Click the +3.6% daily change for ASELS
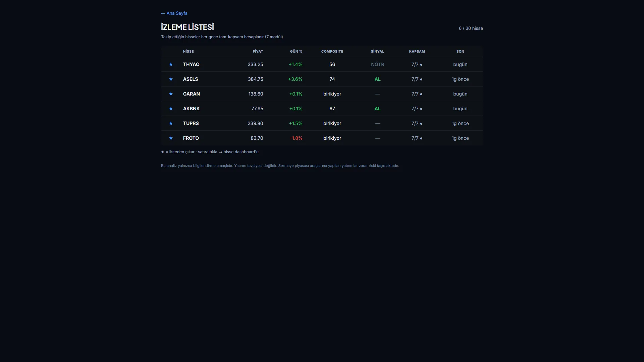 pyautogui.click(x=295, y=79)
